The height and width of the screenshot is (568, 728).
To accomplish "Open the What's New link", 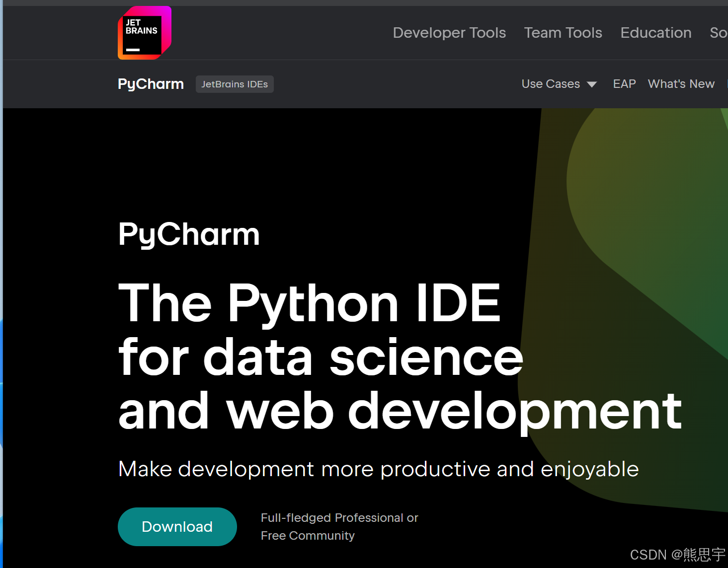I will (681, 84).
